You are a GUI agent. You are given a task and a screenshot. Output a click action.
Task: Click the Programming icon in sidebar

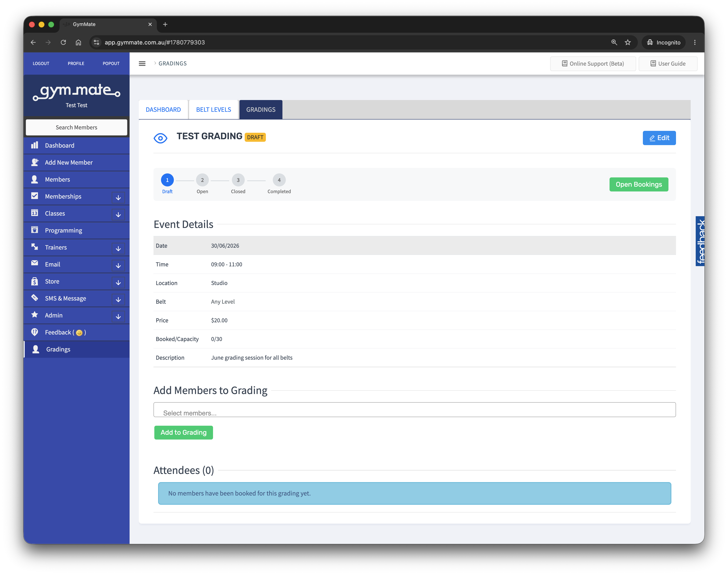pos(35,230)
